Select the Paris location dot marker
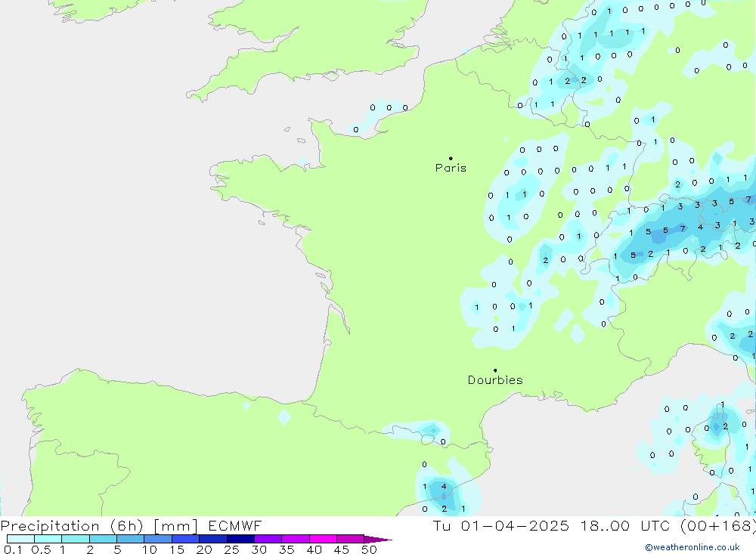 pos(451,158)
